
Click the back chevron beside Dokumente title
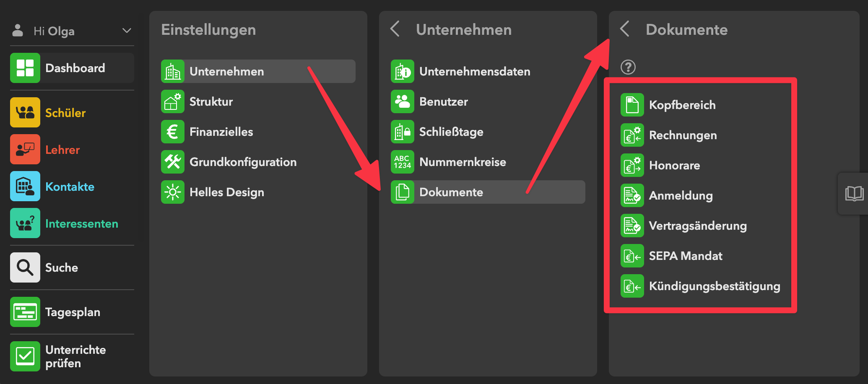tap(624, 29)
